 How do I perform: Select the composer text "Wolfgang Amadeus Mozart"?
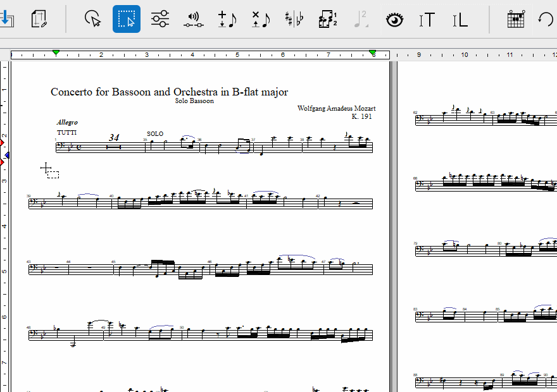click(x=336, y=108)
